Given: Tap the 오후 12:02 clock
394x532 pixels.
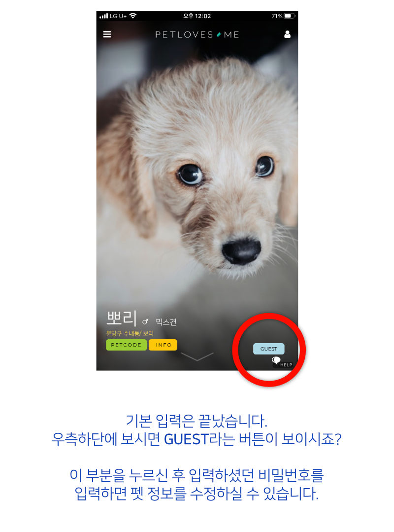Looking at the screenshot, I should tap(197, 16).
